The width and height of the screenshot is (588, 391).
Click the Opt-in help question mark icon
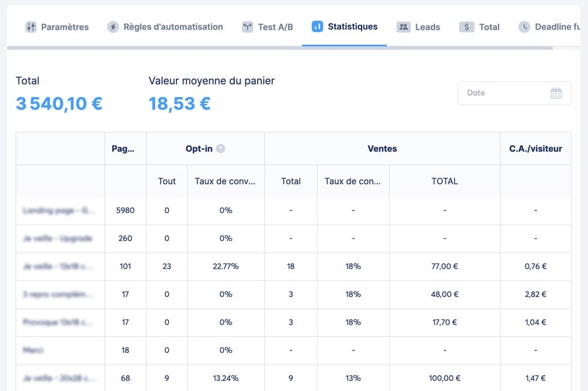coord(220,149)
